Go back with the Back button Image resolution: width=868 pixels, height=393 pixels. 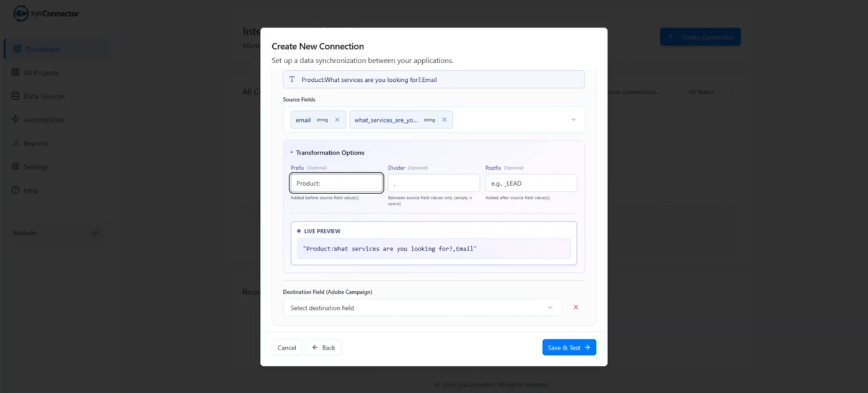[323, 348]
